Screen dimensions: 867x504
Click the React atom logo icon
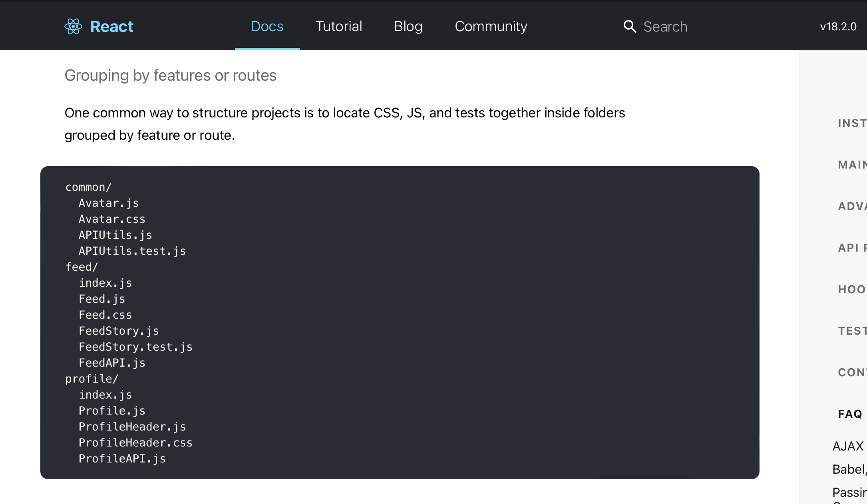[x=73, y=26]
